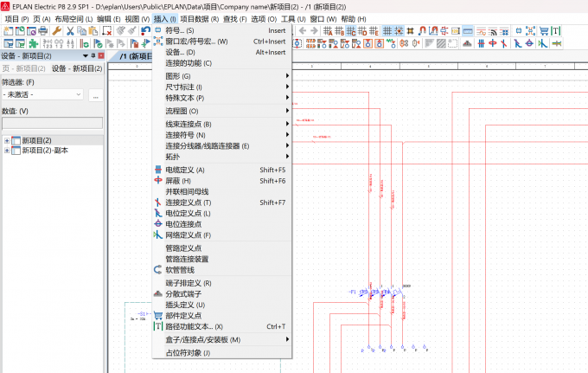Open the 筛选器 filter dropdown
This screenshot has width=588, height=373.
42,94
